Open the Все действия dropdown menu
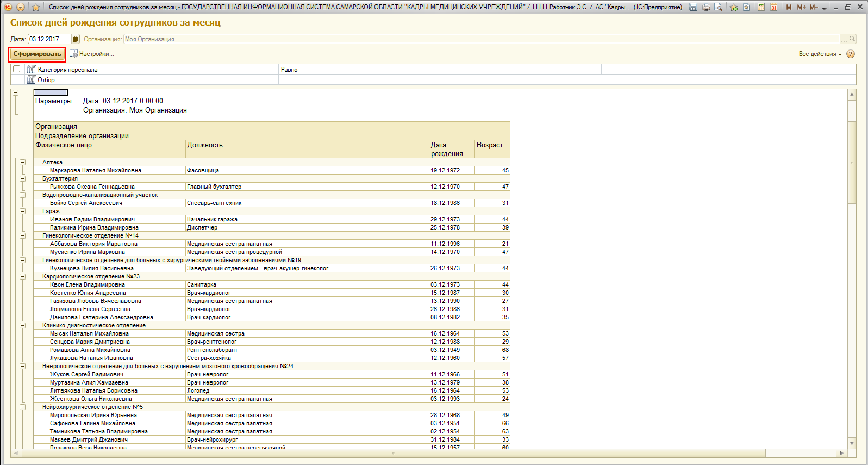This screenshot has height=465, width=868. click(820, 54)
